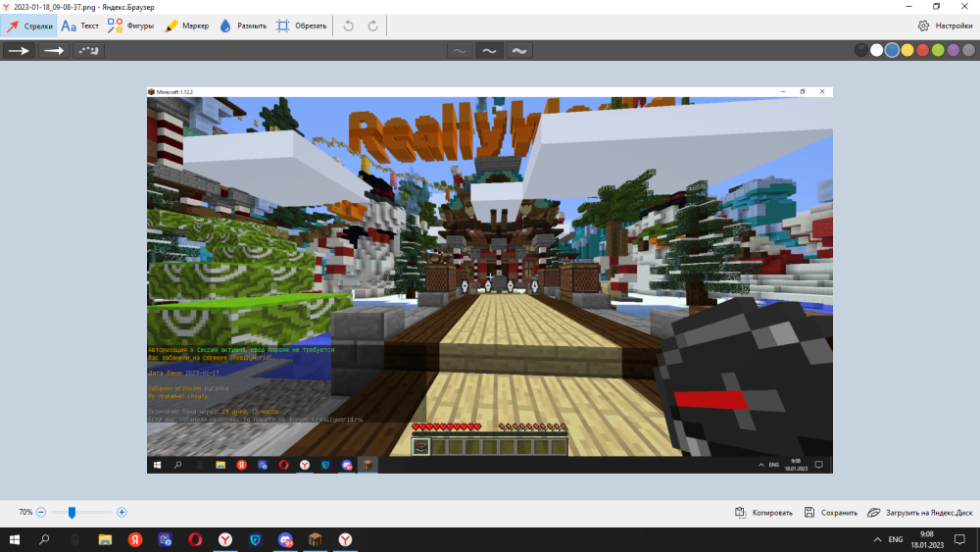Click Сохранить to save the image
The height and width of the screenshot is (552, 980).
(831, 513)
